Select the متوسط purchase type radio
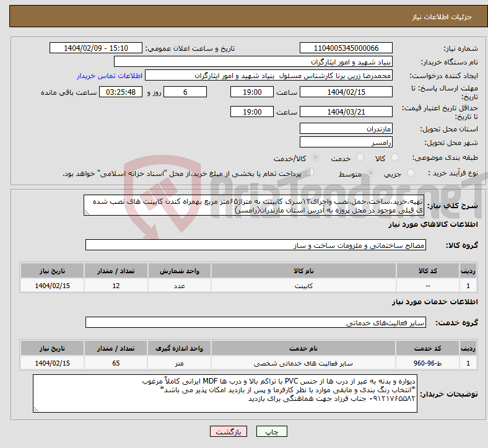Image resolution: width=488 pixels, height=448 pixels. (x=370, y=172)
